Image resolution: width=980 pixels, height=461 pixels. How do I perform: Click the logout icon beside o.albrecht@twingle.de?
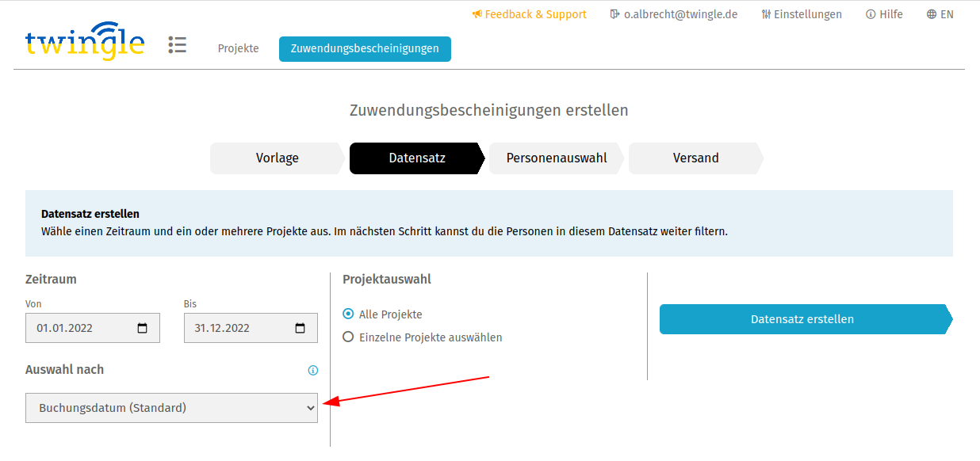(x=614, y=14)
